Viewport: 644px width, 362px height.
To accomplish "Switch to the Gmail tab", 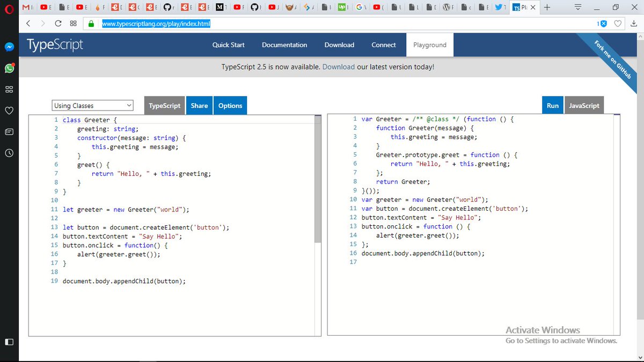I will click(28, 8).
